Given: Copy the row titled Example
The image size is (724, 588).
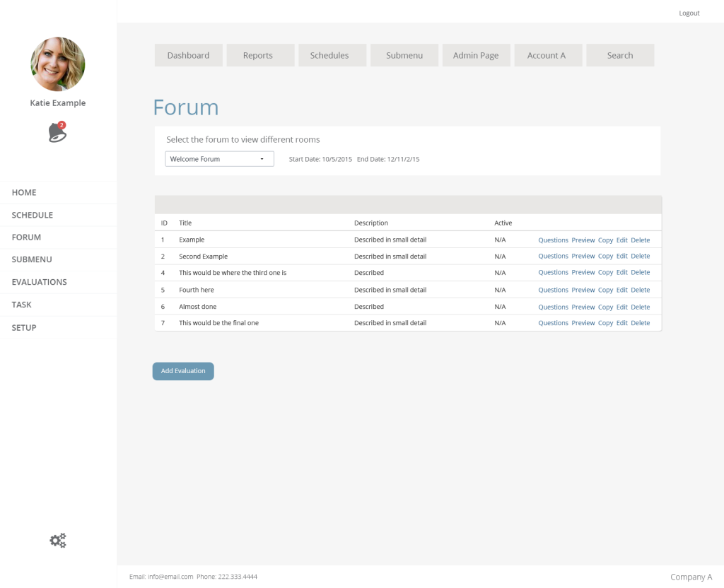Looking at the screenshot, I should tap(605, 240).
